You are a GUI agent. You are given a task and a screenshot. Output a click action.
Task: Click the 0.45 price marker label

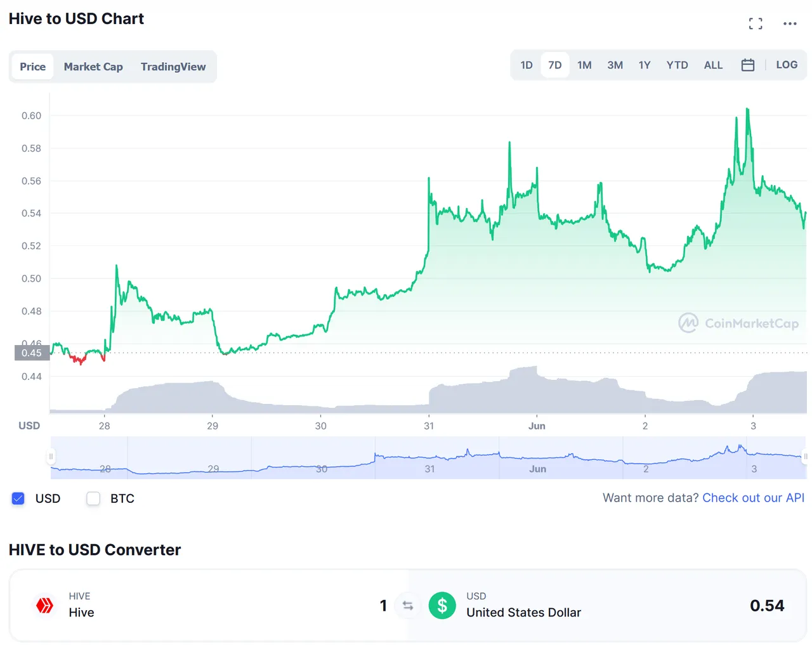tap(32, 353)
